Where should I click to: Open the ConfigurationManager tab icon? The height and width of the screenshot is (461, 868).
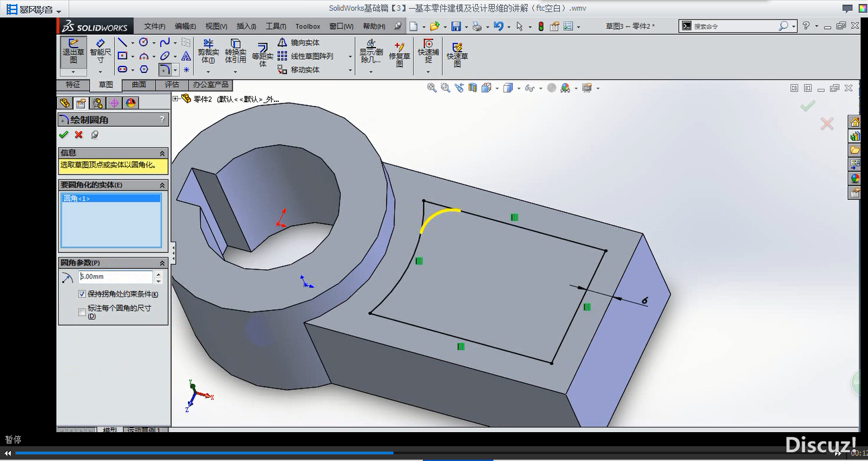98,103
